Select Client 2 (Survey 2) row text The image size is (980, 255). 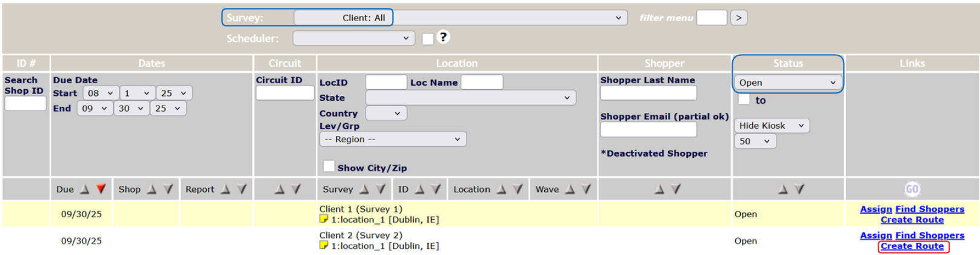[x=361, y=235]
